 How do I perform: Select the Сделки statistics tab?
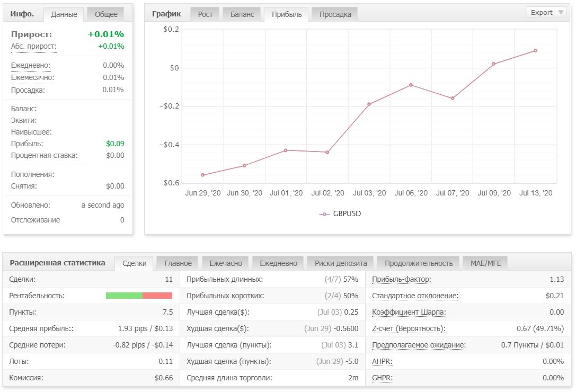pos(134,263)
